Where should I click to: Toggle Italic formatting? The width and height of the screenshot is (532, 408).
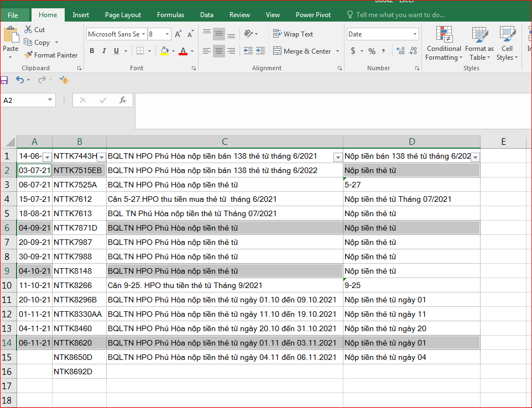coord(104,51)
